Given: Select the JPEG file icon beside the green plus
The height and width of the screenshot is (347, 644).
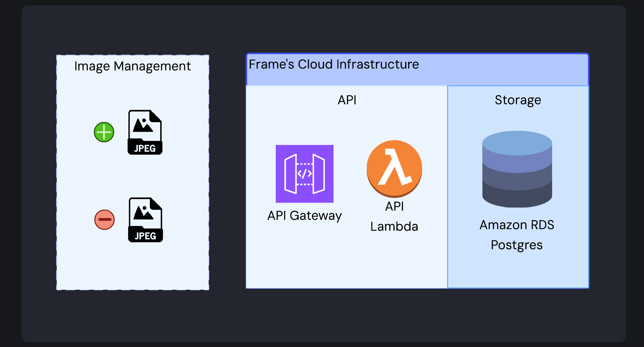Looking at the screenshot, I should coord(145,132).
